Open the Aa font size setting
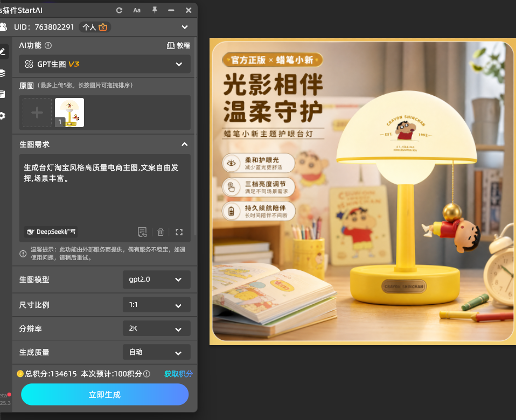Viewport: 516px width, 420px height. [137, 10]
